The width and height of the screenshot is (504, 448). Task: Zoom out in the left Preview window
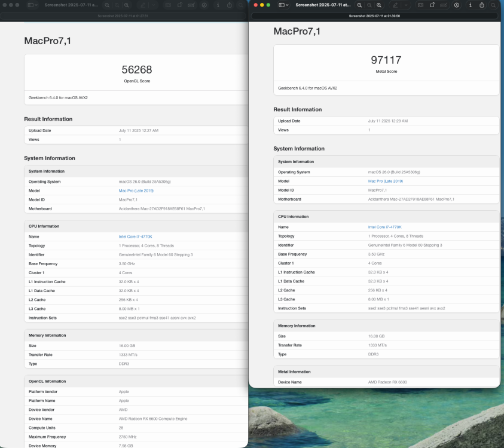tap(107, 5)
